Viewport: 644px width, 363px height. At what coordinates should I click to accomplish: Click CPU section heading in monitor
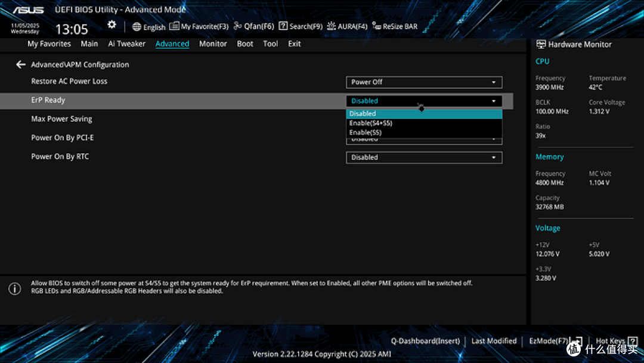[542, 61]
